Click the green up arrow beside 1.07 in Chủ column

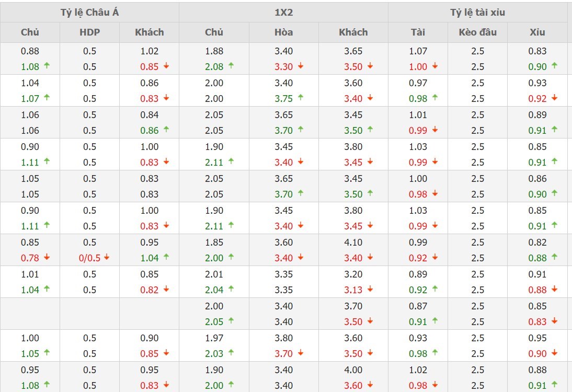point(47,98)
